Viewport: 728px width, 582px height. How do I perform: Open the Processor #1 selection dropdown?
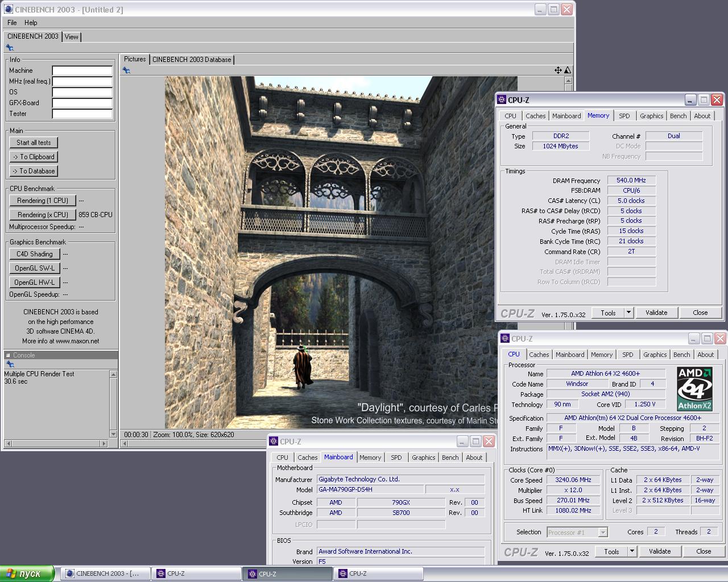[577, 533]
